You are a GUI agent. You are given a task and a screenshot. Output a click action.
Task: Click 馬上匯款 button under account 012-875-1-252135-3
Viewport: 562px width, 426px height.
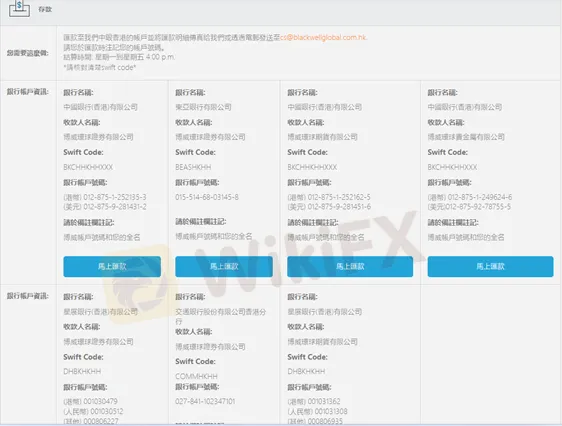[x=112, y=267]
